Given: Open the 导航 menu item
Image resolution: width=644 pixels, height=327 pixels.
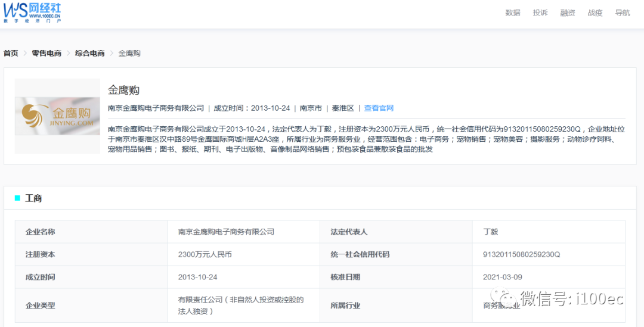Looking at the screenshot, I should [x=622, y=13].
